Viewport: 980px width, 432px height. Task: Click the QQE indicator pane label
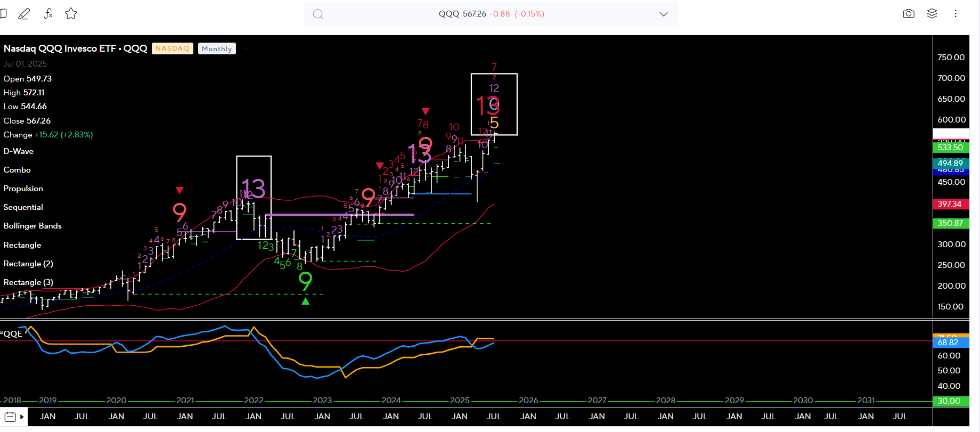point(13,334)
